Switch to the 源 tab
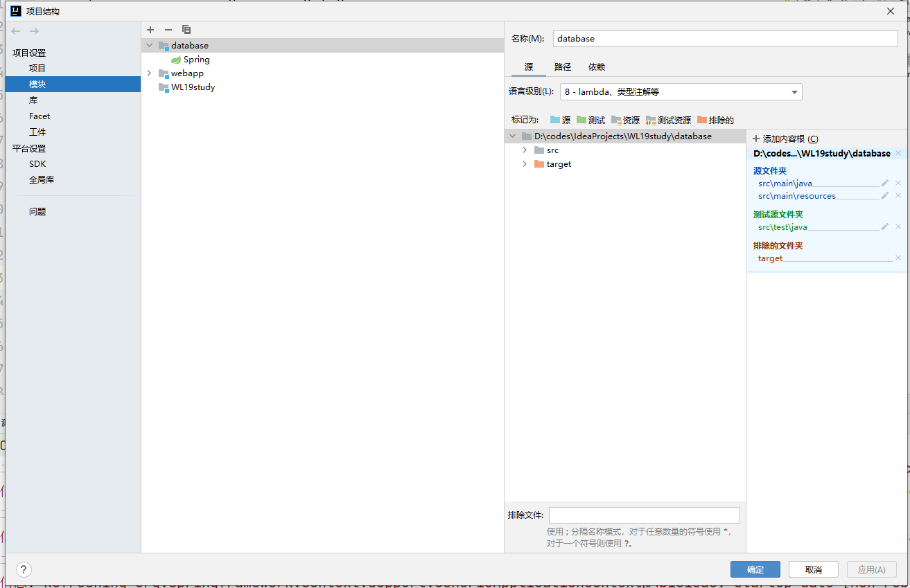 point(529,67)
